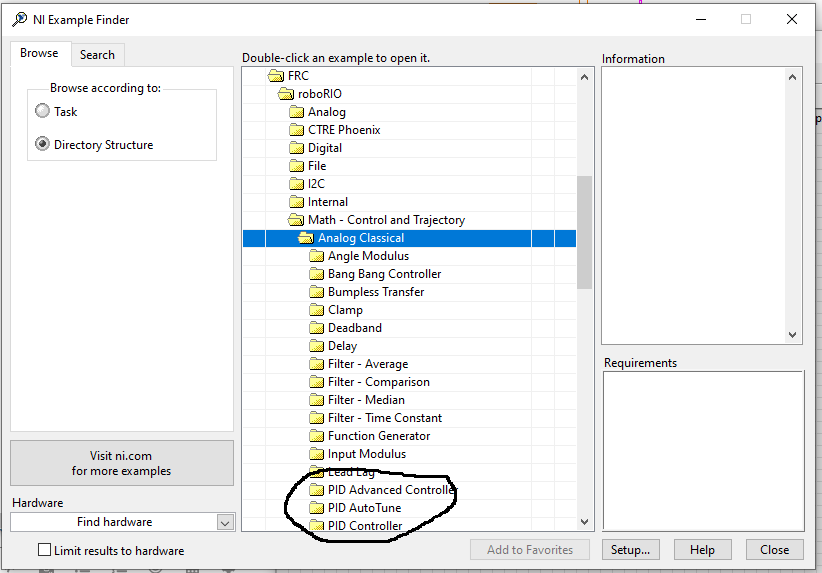Click the Filter - Median folder icon
Screen dimensions: 822x573
point(316,400)
